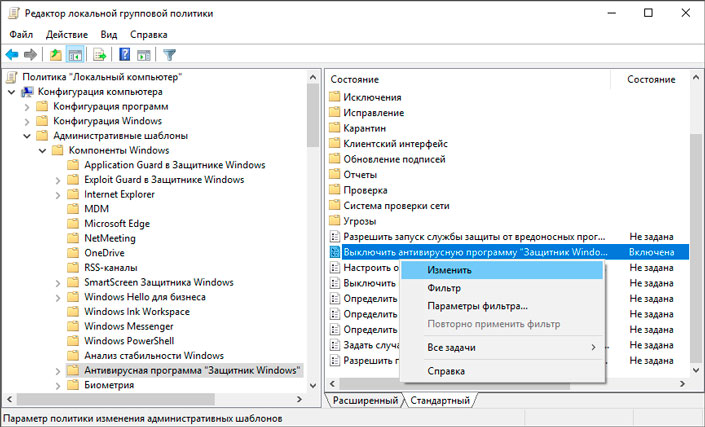
Task: Toggle the action pane toolbar icon
Action: coord(144,55)
